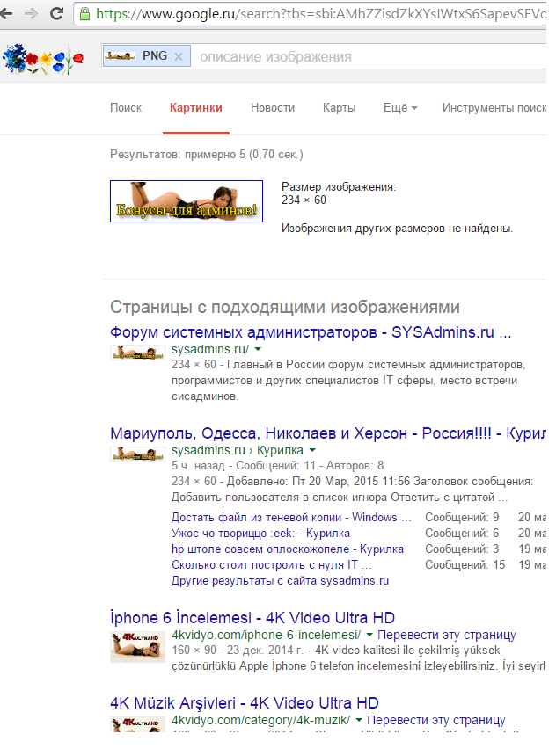Click 'Сообщений: 15' count text

click(x=465, y=565)
